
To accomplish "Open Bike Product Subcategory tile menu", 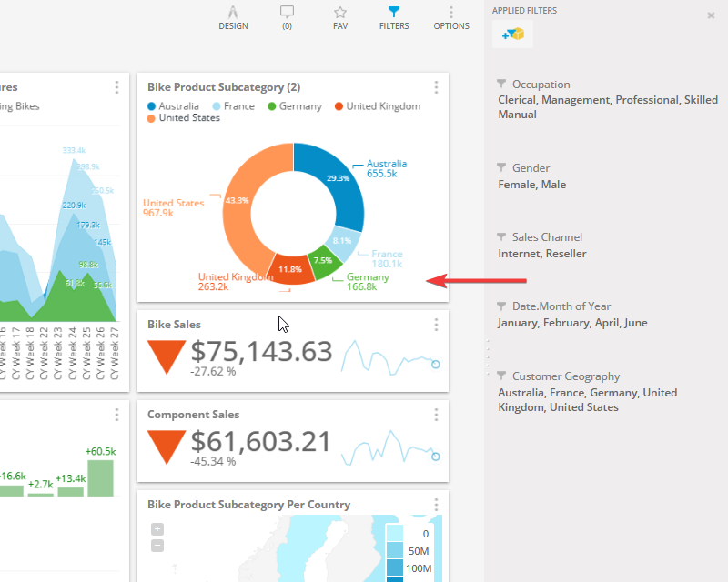I will coord(436,87).
